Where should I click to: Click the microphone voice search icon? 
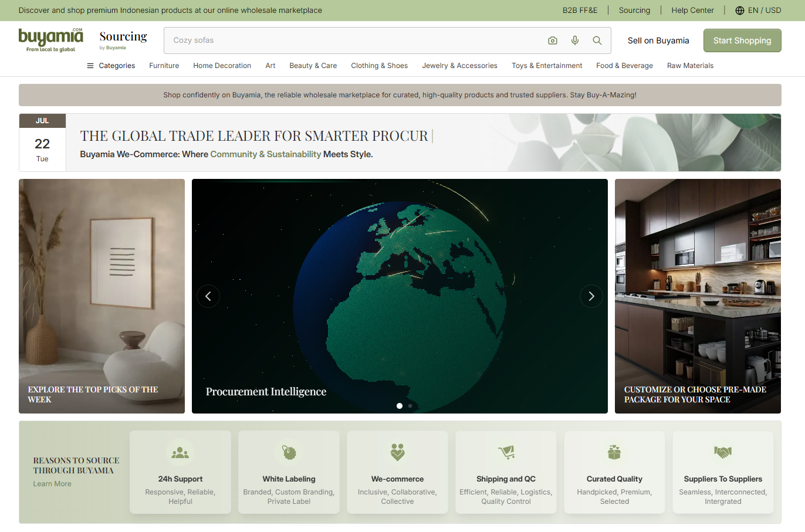(575, 40)
